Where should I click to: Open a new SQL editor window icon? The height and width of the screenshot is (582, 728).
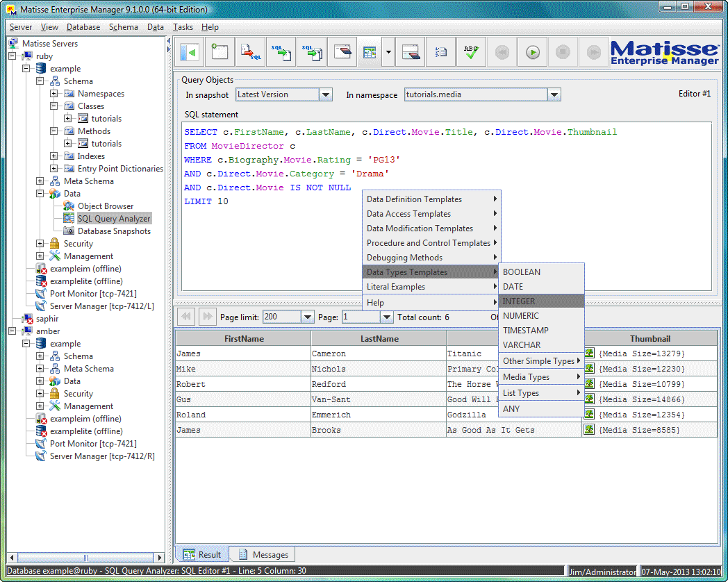[220, 52]
